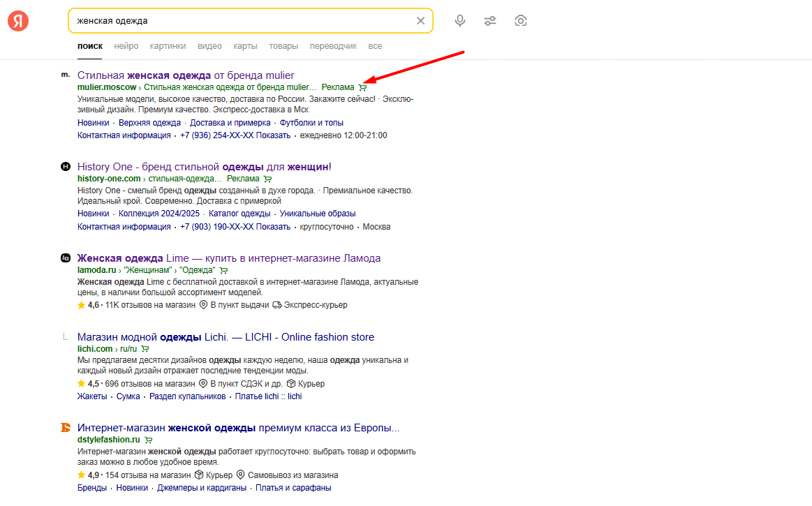Click shopping cart icon next to mulier ad
This screenshot has width=812, height=506.
point(362,88)
